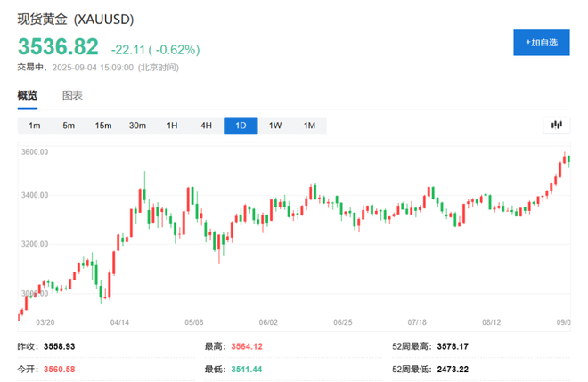Viewport: 588px width, 382px height.
Task: Select the 1H timeframe
Action: tap(172, 126)
